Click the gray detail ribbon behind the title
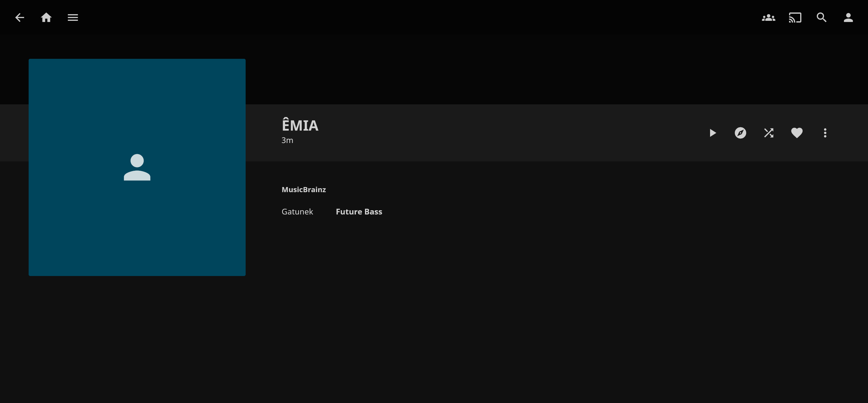Screen dimensions: 868x403 pos(505,133)
